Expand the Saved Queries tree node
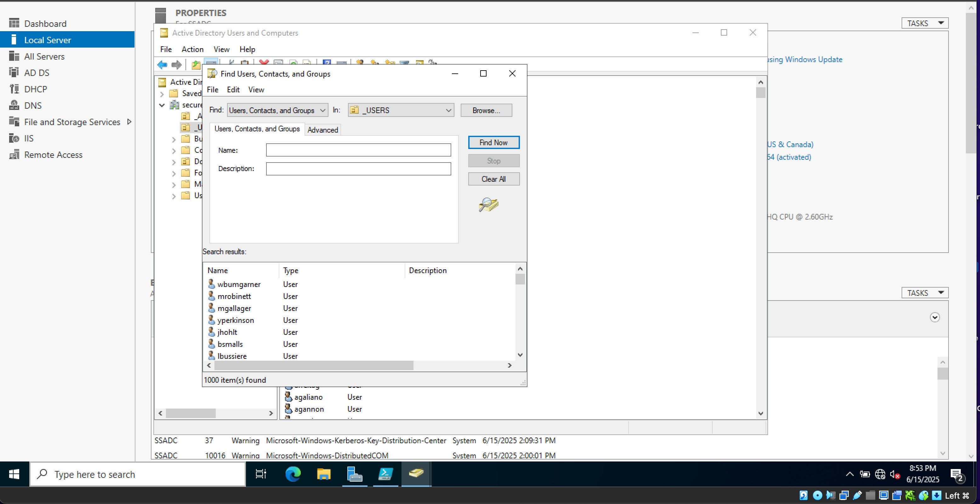Screen dimensions: 980x504 (162, 94)
